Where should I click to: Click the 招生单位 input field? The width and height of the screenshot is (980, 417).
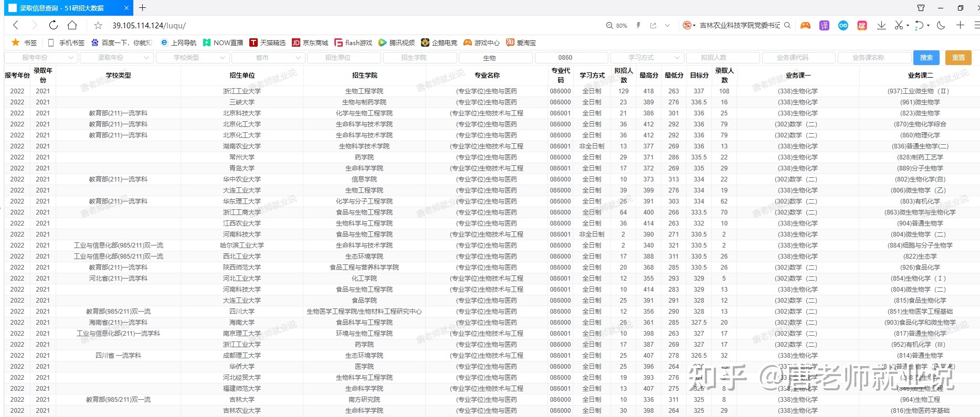coord(343,58)
